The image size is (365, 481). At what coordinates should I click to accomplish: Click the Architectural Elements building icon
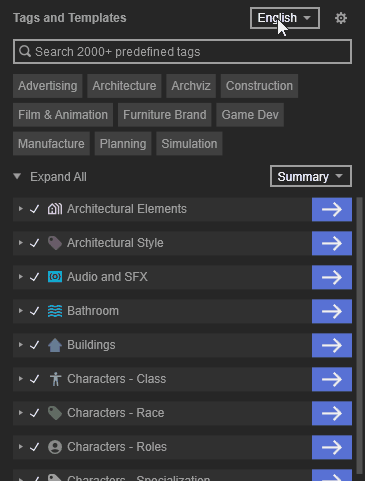55,209
